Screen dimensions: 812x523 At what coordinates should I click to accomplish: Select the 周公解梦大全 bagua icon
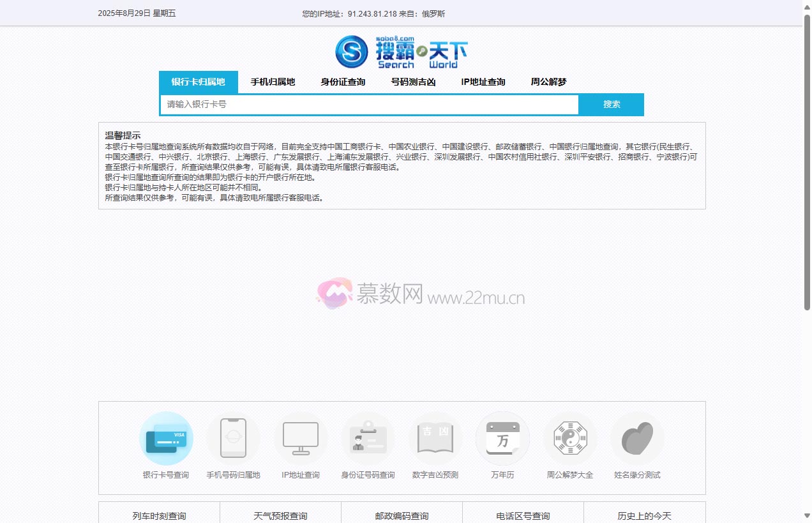coord(570,439)
